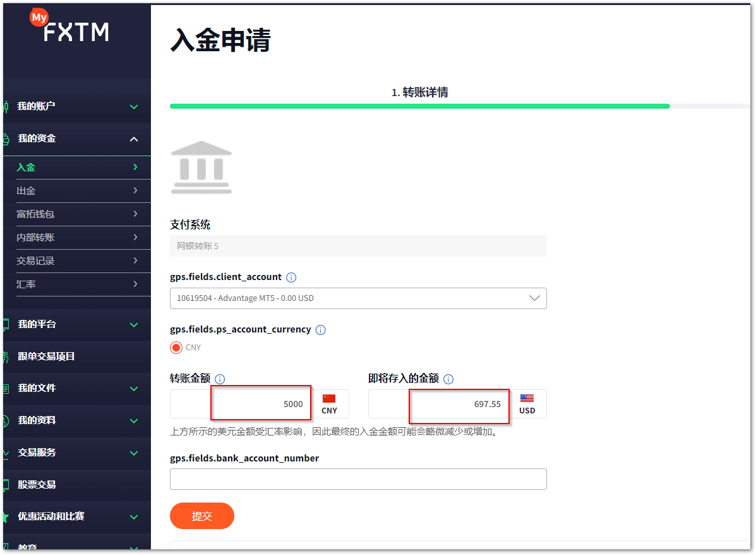Click info icon next to 即将存入的金额

(x=448, y=379)
